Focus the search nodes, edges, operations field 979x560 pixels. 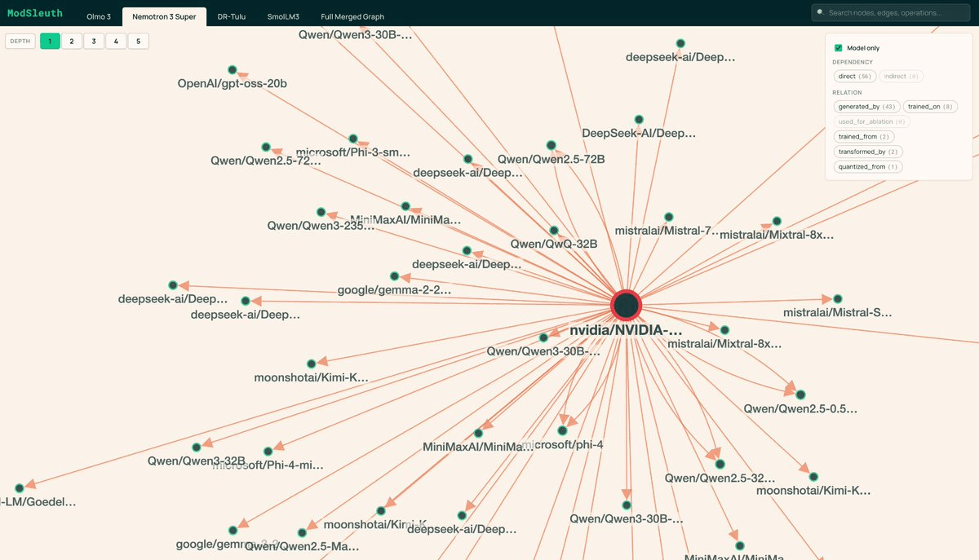891,13
